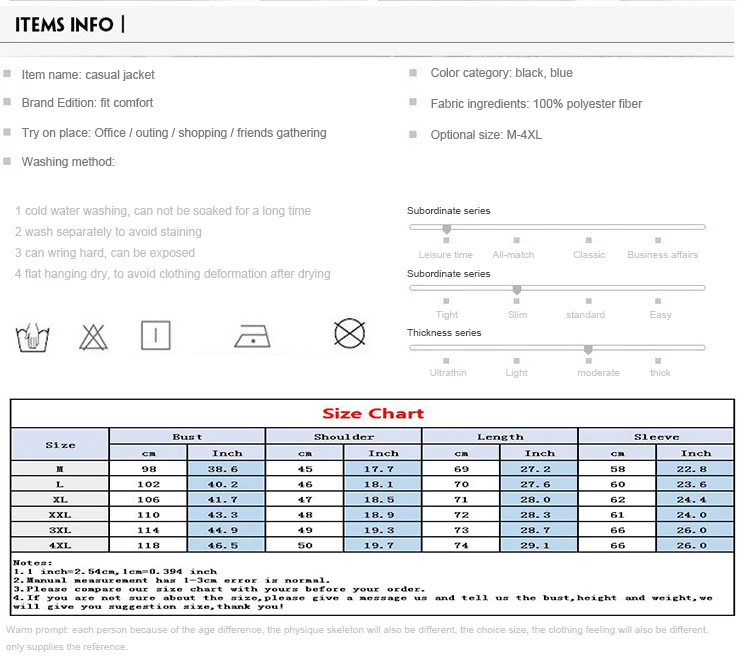750x656 pixels.
Task: Click the 'Sleeve' column header
Action: click(656, 437)
